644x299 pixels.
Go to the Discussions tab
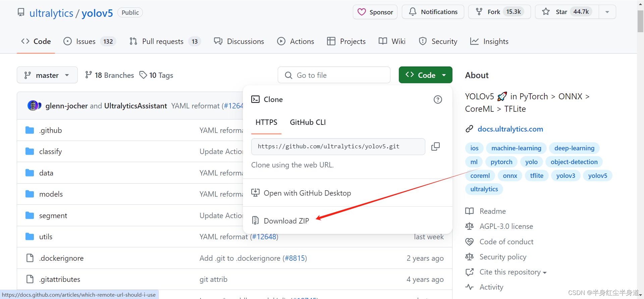tap(239, 41)
